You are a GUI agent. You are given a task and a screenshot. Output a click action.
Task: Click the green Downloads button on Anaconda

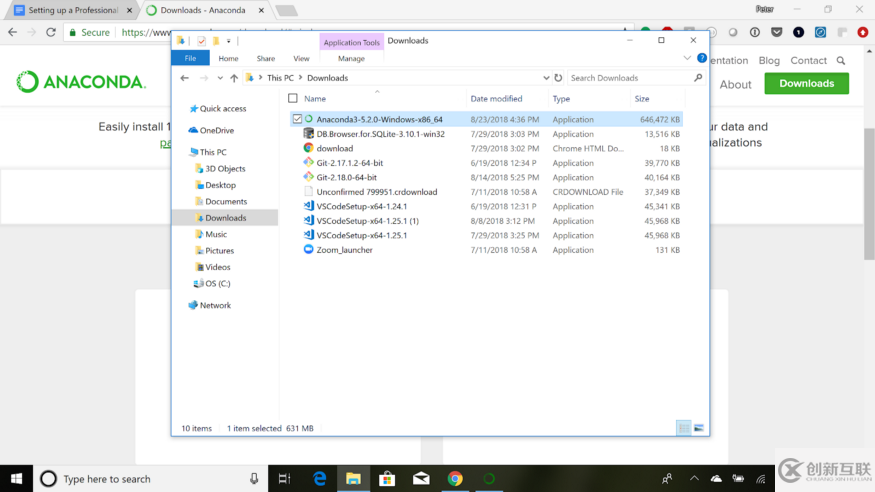pos(806,84)
